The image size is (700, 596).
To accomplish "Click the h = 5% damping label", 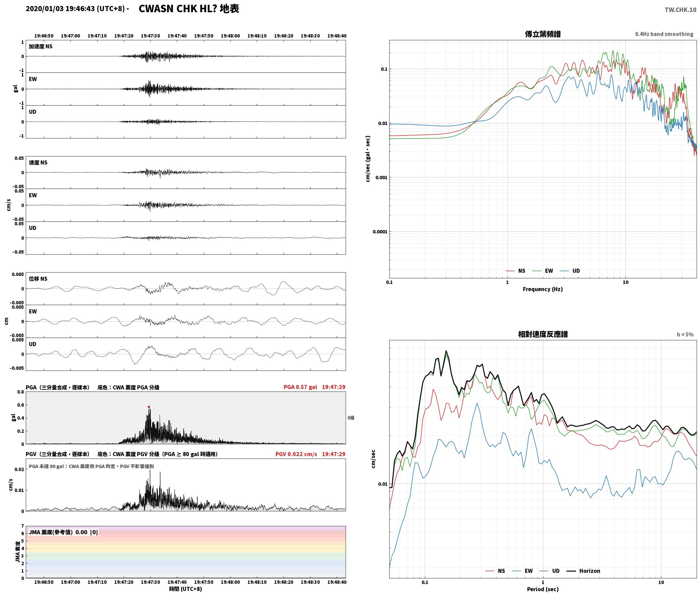I will (685, 335).
